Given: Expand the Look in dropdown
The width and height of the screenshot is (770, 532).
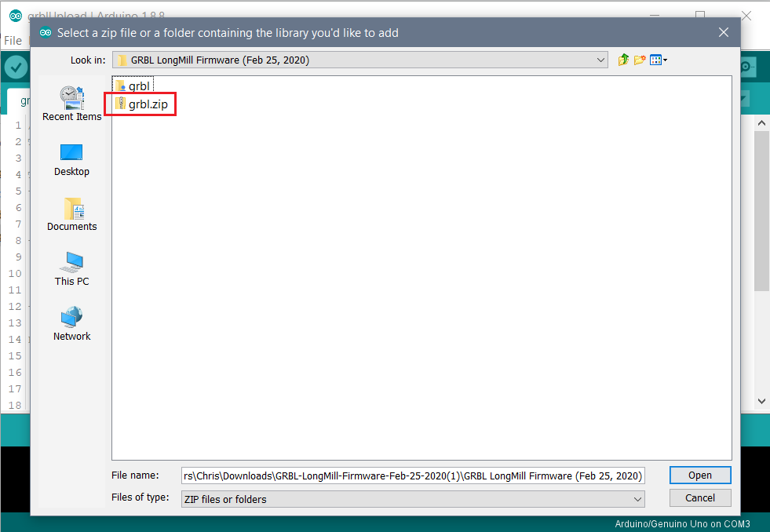Looking at the screenshot, I should tap(600, 60).
